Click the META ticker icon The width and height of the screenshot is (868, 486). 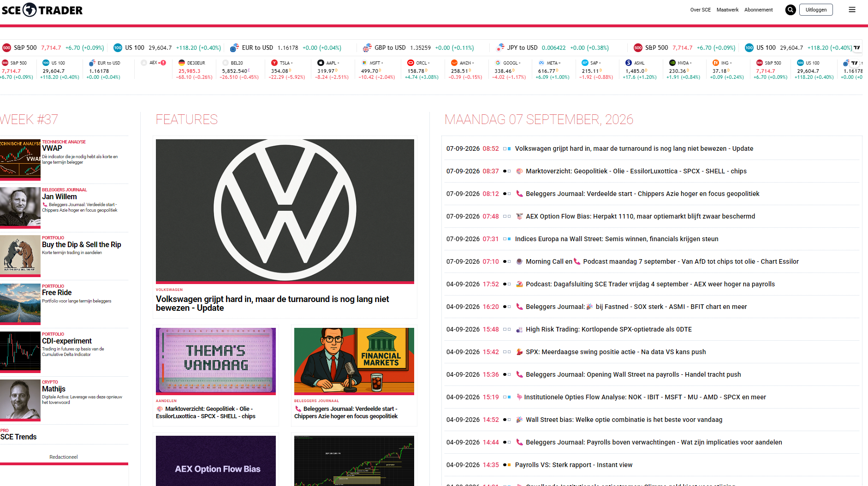click(x=541, y=63)
